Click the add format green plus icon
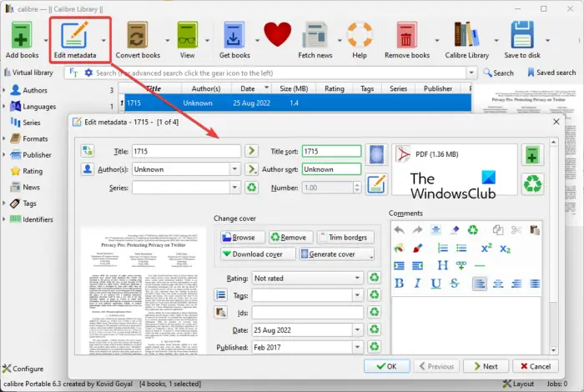The height and width of the screenshot is (392, 584). click(532, 155)
